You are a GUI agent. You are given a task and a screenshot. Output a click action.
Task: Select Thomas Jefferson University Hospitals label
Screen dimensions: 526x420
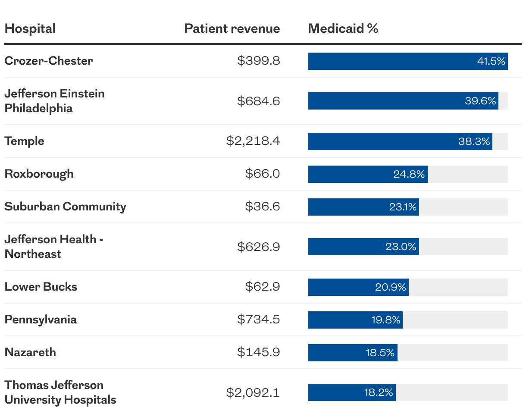pyautogui.click(x=61, y=392)
